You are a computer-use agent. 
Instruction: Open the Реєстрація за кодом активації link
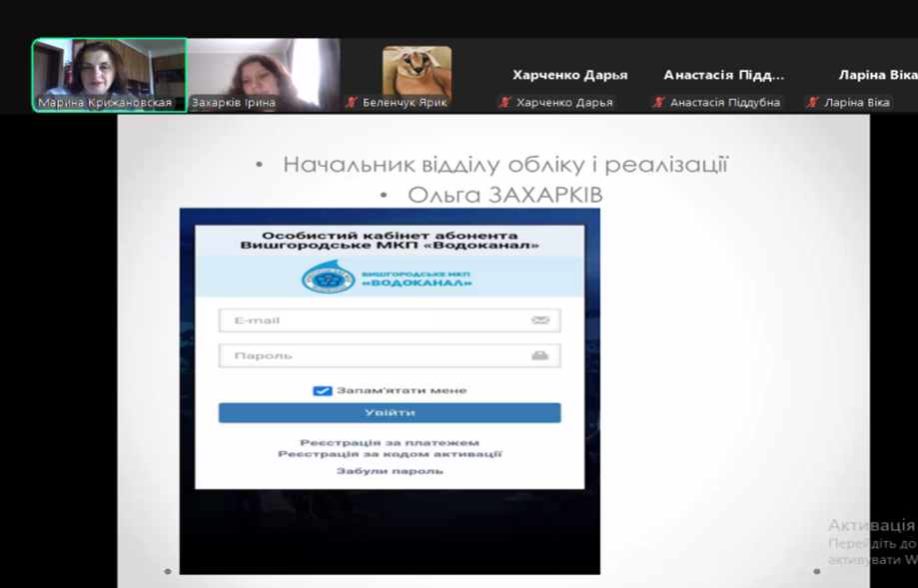pos(390,454)
